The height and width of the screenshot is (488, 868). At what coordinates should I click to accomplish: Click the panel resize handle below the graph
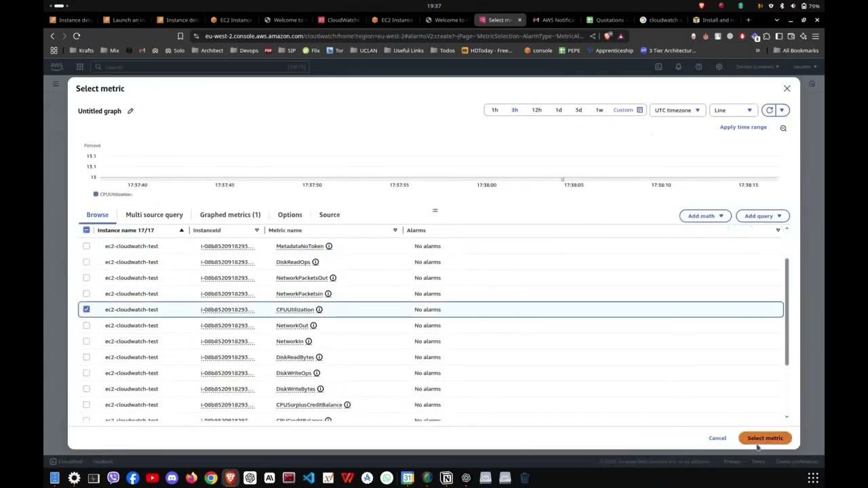point(435,211)
